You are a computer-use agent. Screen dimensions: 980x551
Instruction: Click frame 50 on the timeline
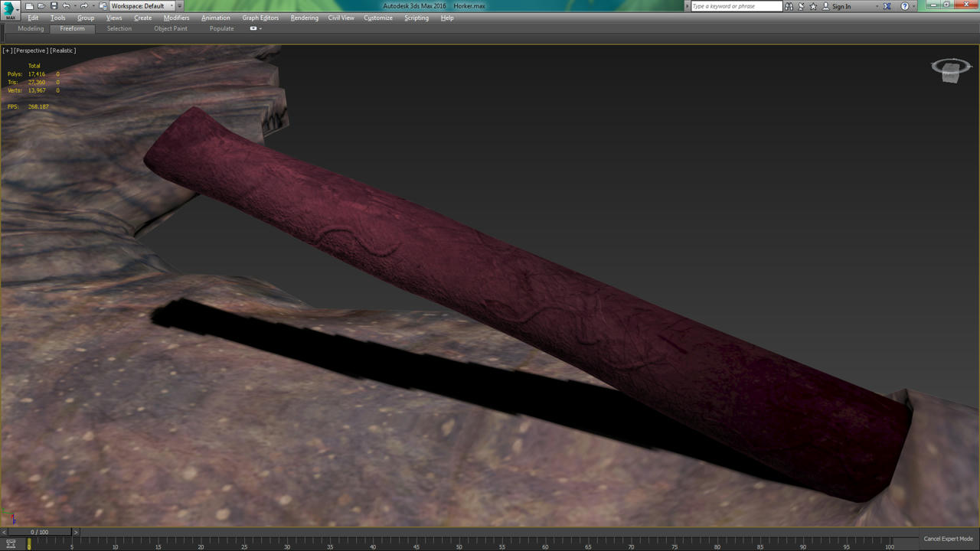459,546
